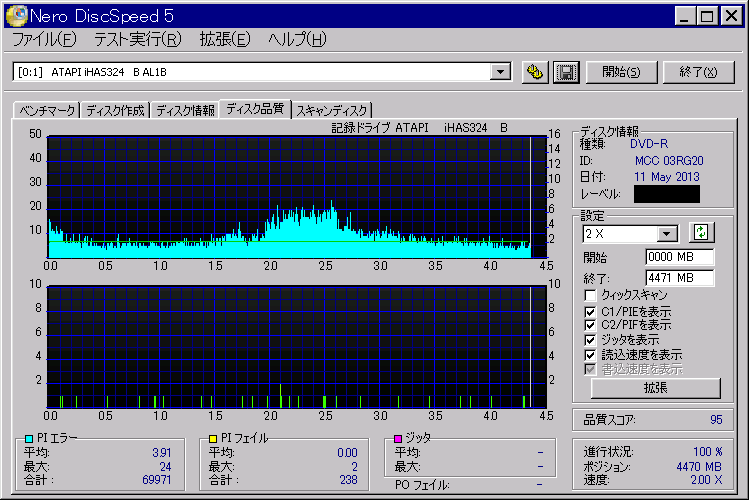Click the progress value 100 %
The height and width of the screenshot is (500, 749).
click(707, 452)
